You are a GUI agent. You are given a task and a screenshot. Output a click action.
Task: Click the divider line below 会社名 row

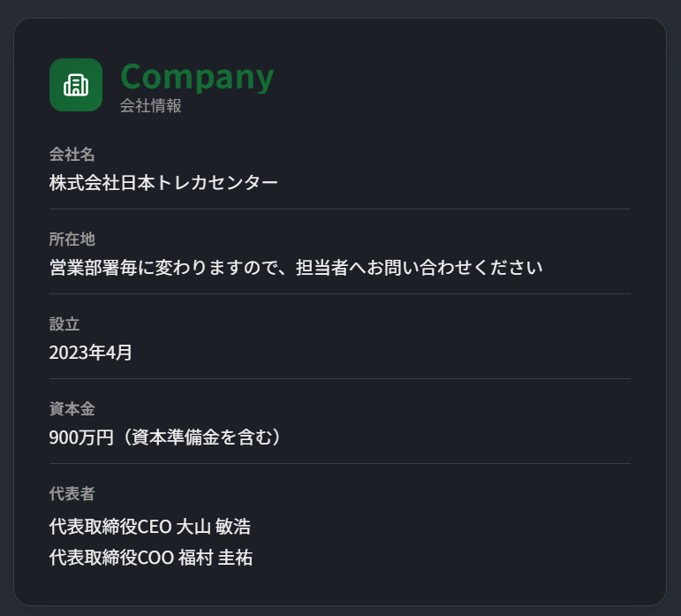(340, 209)
